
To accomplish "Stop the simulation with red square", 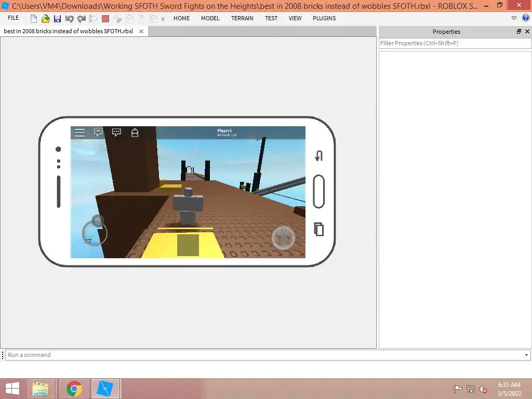I will (105, 19).
